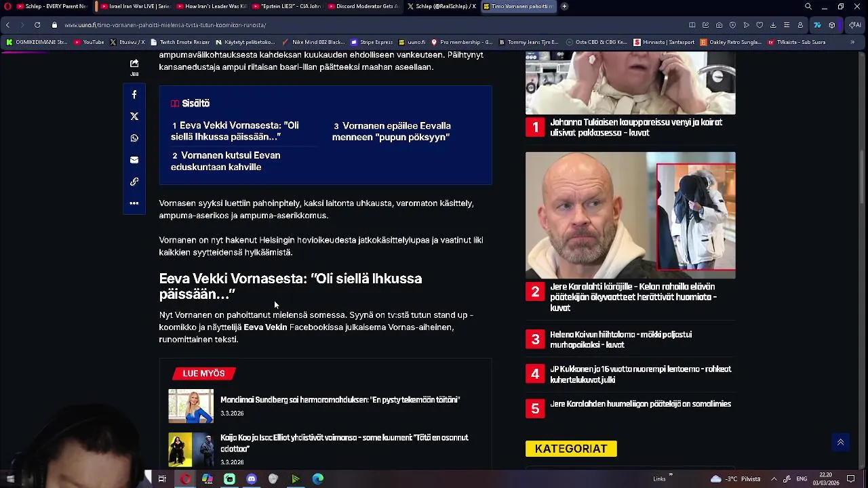
Task: Open Task View on the taskbar
Action: [162, 479]
